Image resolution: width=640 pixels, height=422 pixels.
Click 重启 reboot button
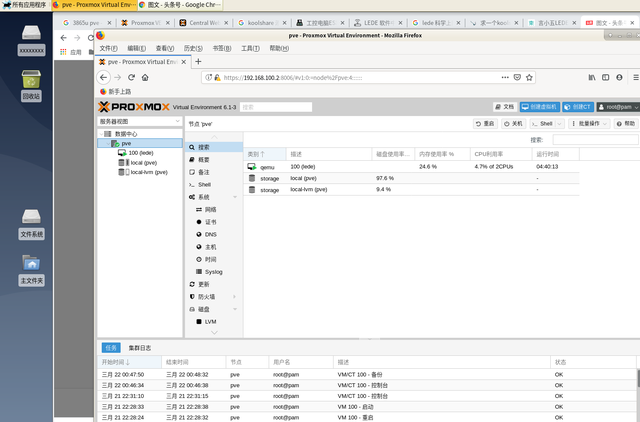485,124
